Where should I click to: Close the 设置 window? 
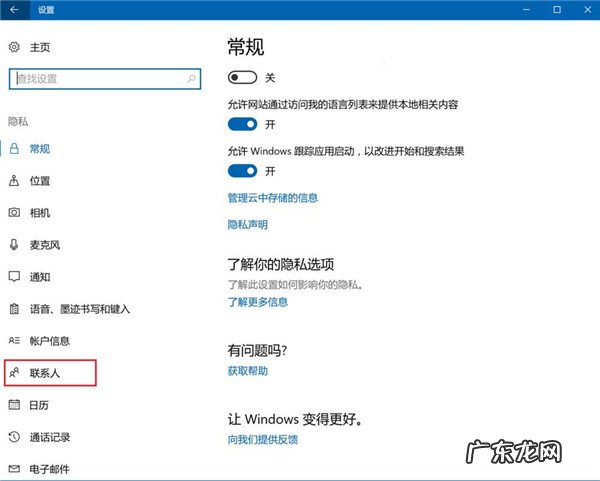pos(588,10)
